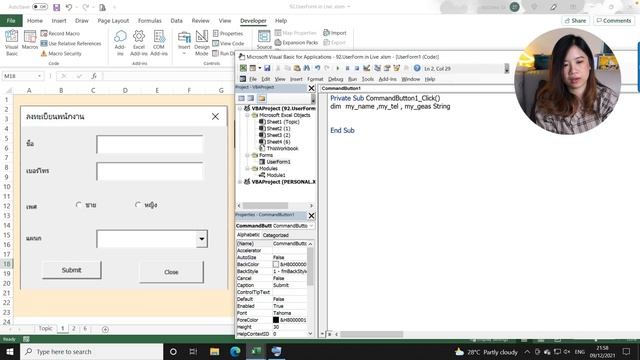This screenshot has height=360, width=640.
Task: Open the แผนก combo box dropdown arrow
Action: point(202,239)
